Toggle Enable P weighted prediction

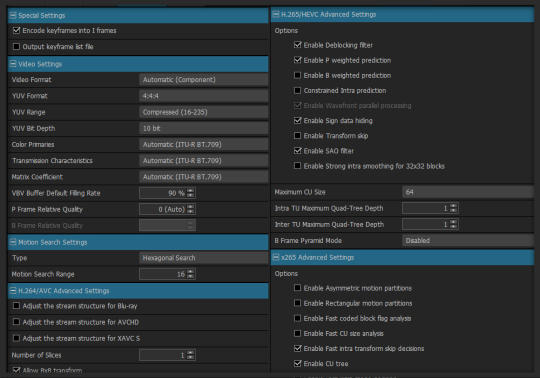[x=298, y=60]
